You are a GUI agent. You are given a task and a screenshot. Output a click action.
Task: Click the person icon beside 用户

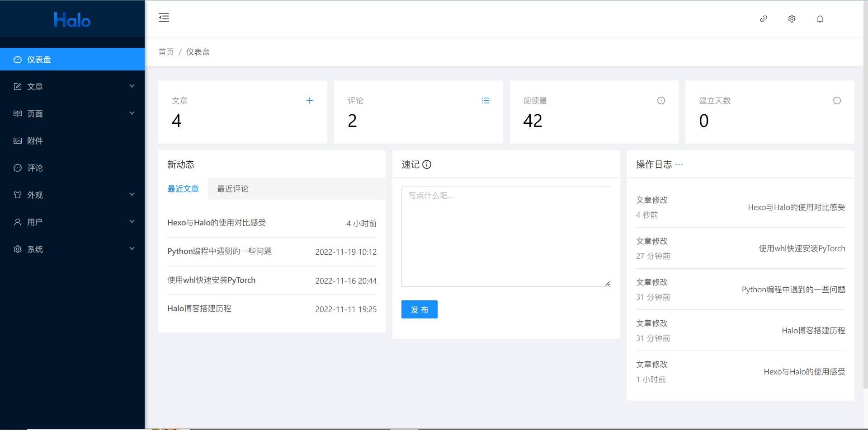click(18, 222)
